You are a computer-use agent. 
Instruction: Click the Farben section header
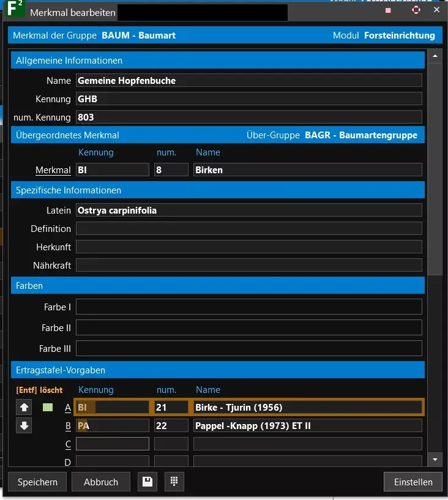217,286
